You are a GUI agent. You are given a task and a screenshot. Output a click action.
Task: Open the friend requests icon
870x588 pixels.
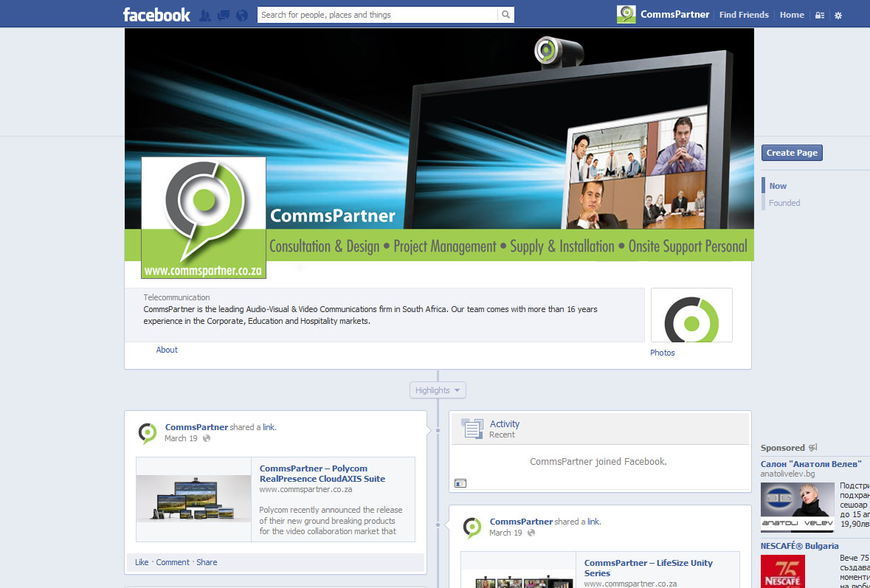(204, 15)
